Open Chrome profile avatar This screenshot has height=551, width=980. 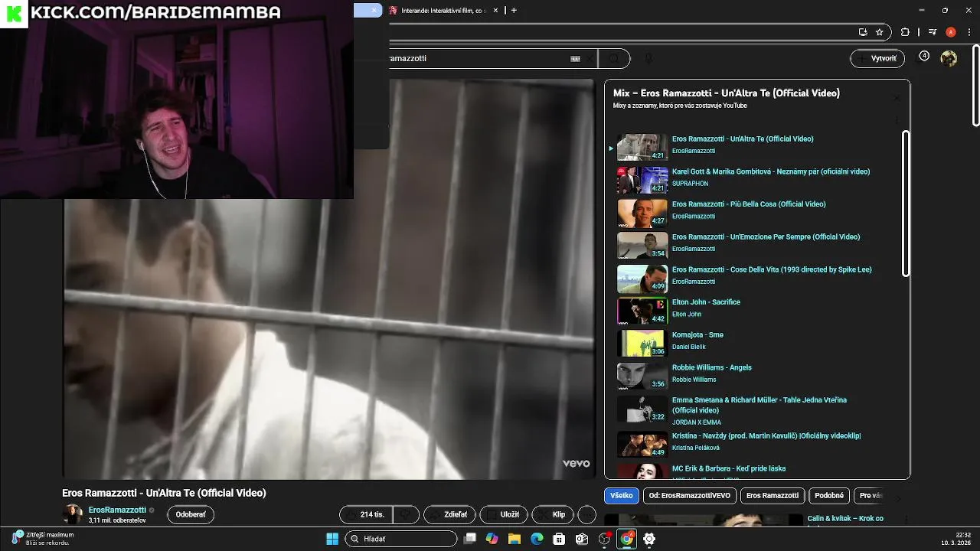point(951,32)
